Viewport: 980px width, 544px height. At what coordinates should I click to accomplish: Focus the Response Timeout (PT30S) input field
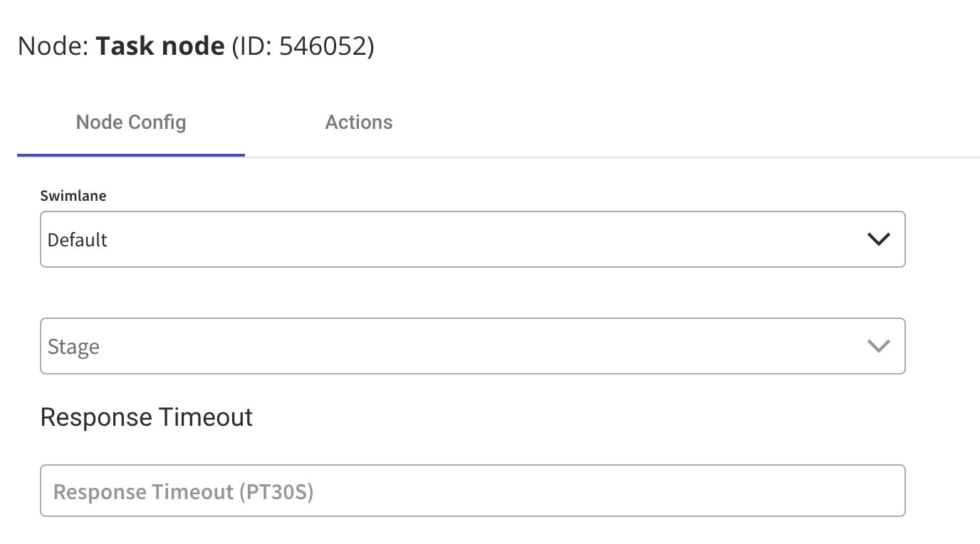pos(472,491)
